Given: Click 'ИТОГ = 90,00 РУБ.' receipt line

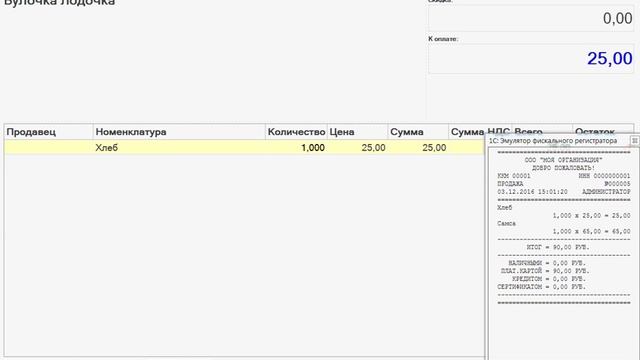Looking at the screenshot, I should (558, 247).
